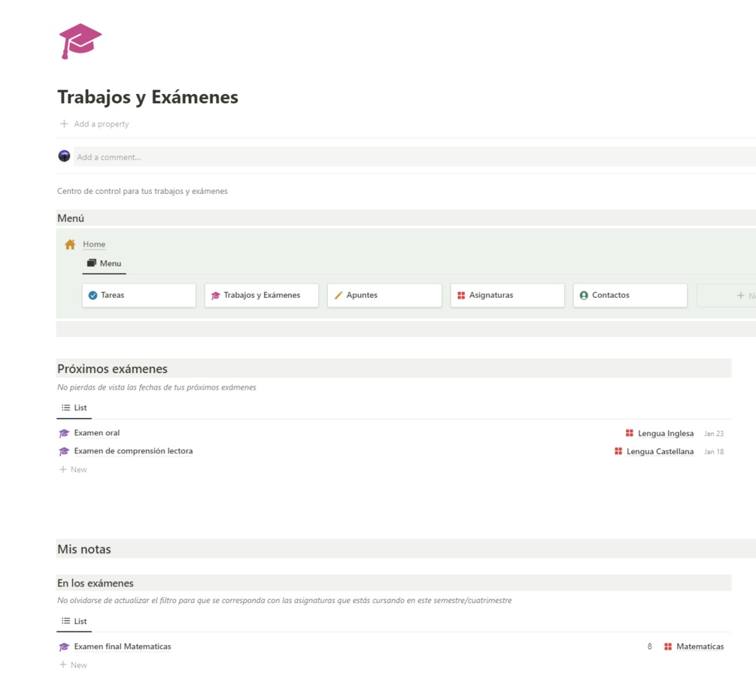
Task: Follow the Home link
Action: (94, 244)
